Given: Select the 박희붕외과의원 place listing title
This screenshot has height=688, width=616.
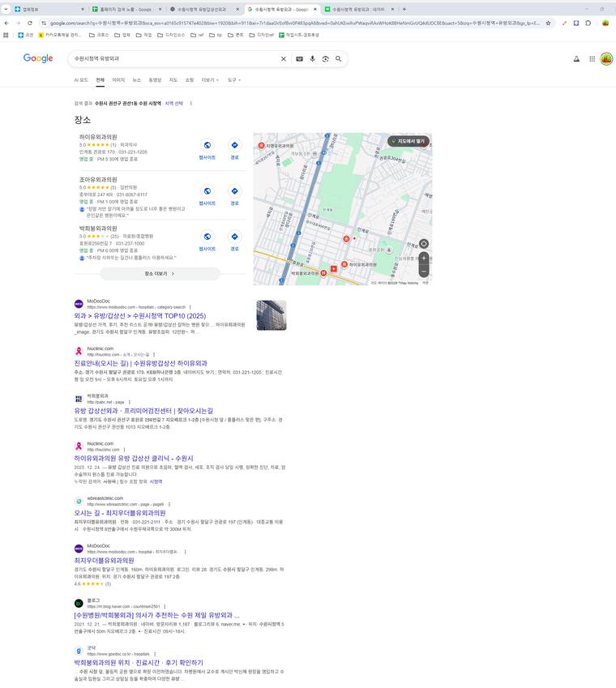Looking at the screenshot, I should (x=98, y=229).
